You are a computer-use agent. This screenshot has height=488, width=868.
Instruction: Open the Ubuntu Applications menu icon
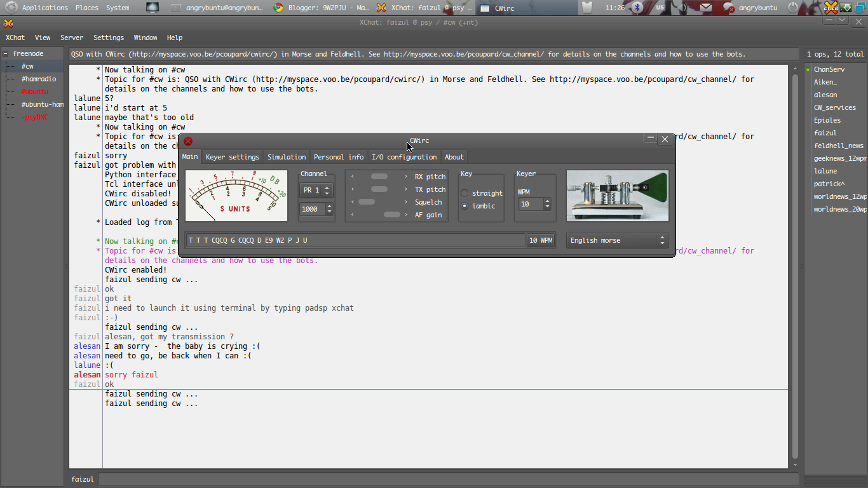(11, 8)
